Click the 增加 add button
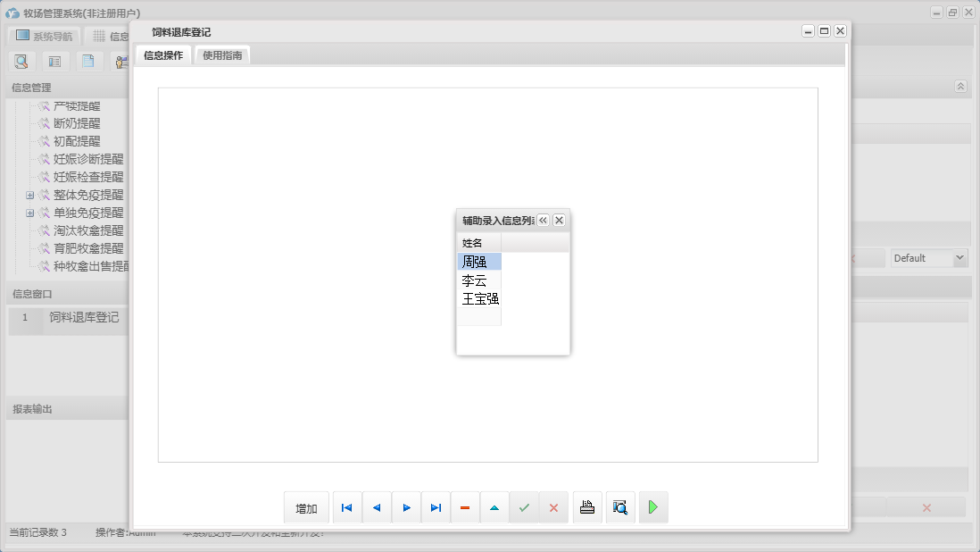The width and height of the screenshot is (980, 552). point(306,507)
